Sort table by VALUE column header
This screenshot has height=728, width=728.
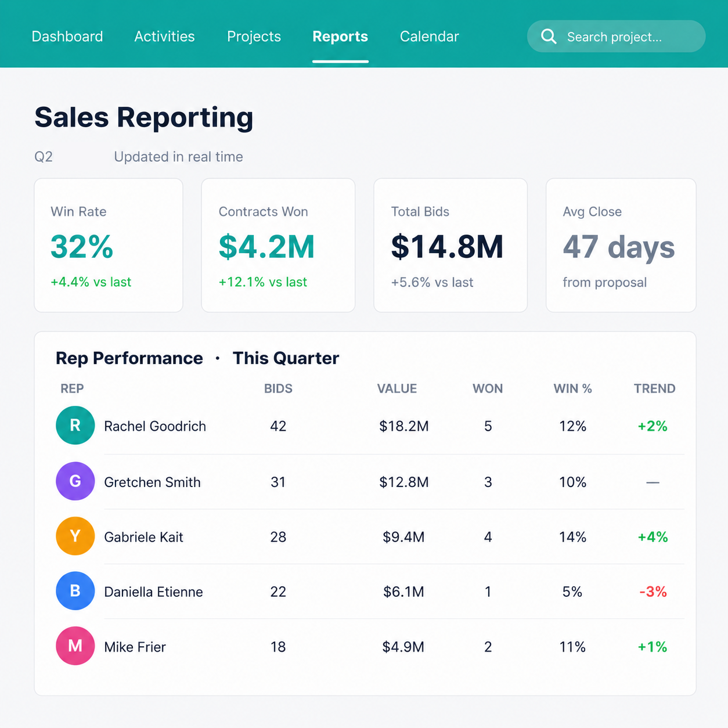click(397, 388)
